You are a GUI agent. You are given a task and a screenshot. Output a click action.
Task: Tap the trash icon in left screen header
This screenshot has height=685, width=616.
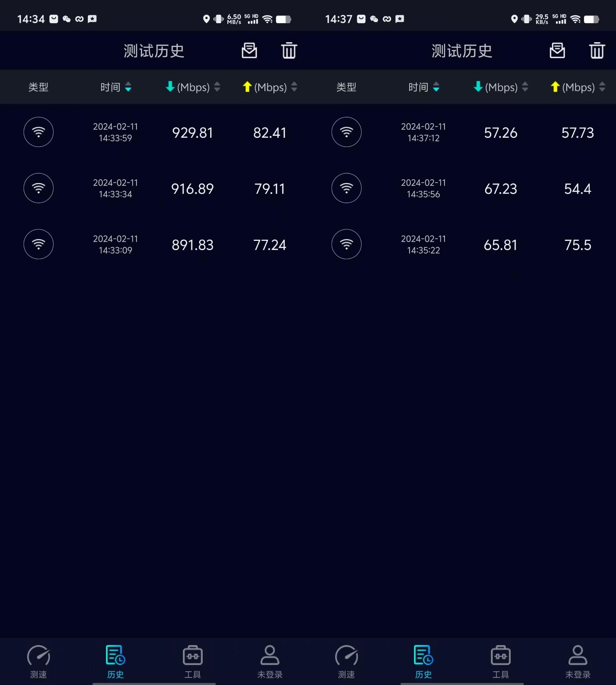point(289,51)
